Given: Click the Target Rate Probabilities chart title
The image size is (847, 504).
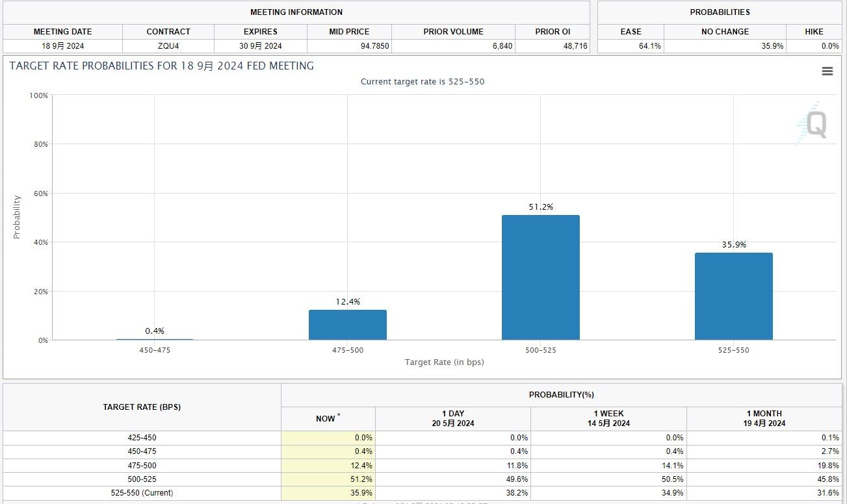Looking at the screenshot, I should [x=161, y=66].
